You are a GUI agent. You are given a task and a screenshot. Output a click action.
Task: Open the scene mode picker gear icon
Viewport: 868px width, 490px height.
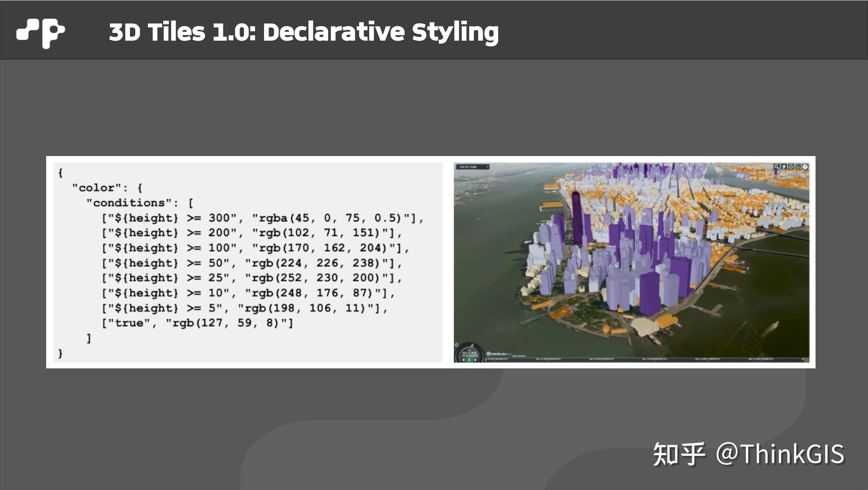point(791,167)
